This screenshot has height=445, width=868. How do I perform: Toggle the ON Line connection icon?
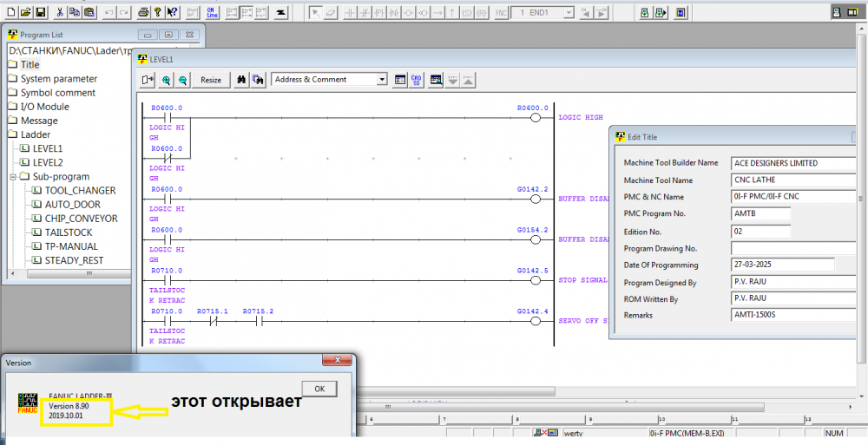pos(212,11)
